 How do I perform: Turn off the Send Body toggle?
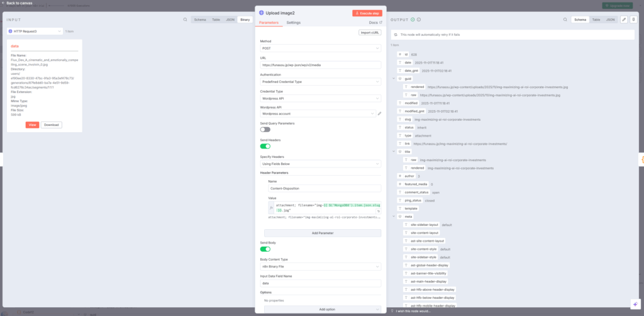[265, 249]
